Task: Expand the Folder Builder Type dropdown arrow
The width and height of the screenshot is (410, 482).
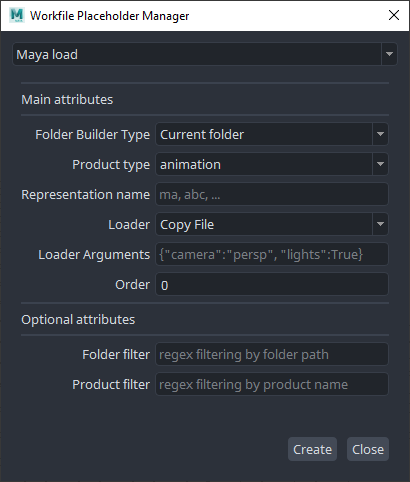Action: click(380, 134)
